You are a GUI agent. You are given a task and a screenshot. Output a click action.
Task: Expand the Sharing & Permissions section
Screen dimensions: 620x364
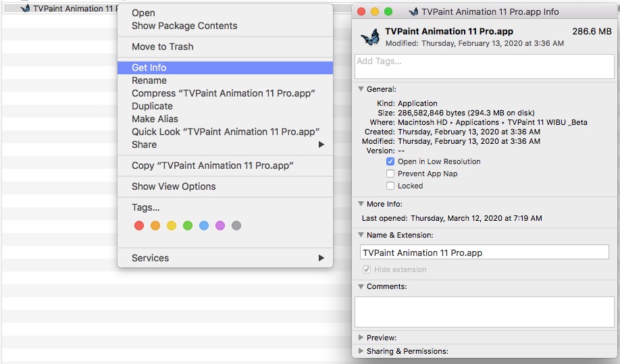[x=361, y=351]
